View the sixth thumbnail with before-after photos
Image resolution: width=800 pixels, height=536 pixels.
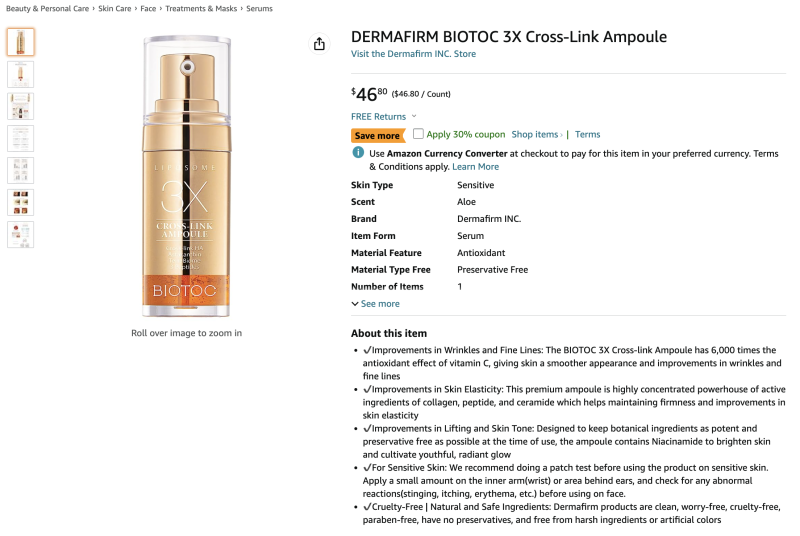20,202
